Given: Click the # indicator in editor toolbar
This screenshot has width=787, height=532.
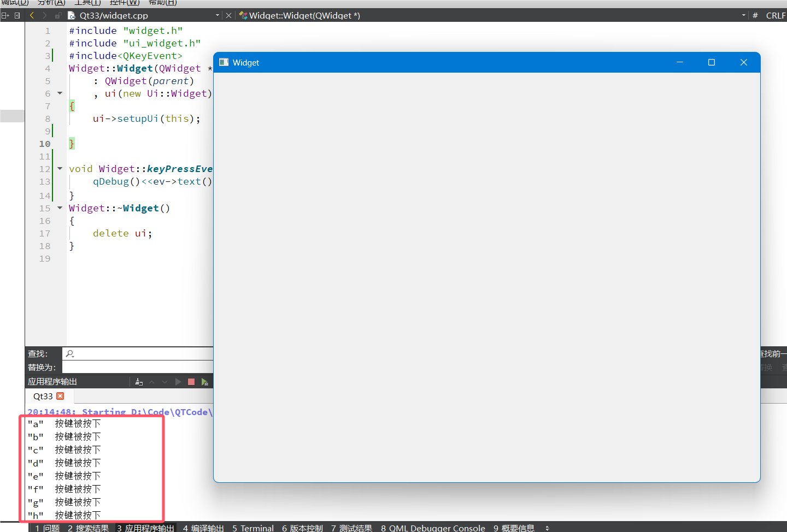Looking at the screenshot, I should tap(755, 15).
